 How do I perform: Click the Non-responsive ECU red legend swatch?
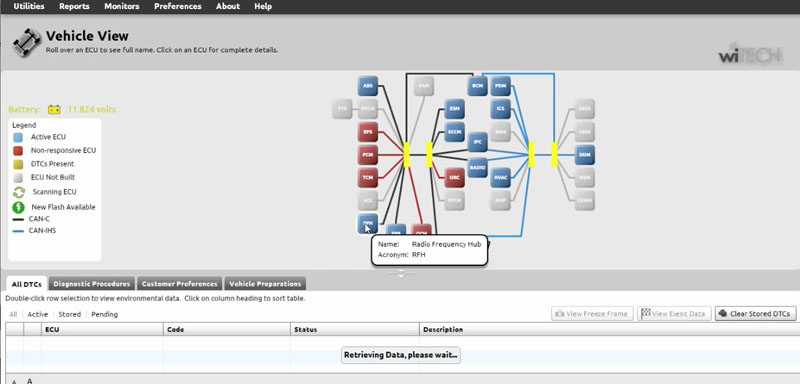[x=18, y=150]
